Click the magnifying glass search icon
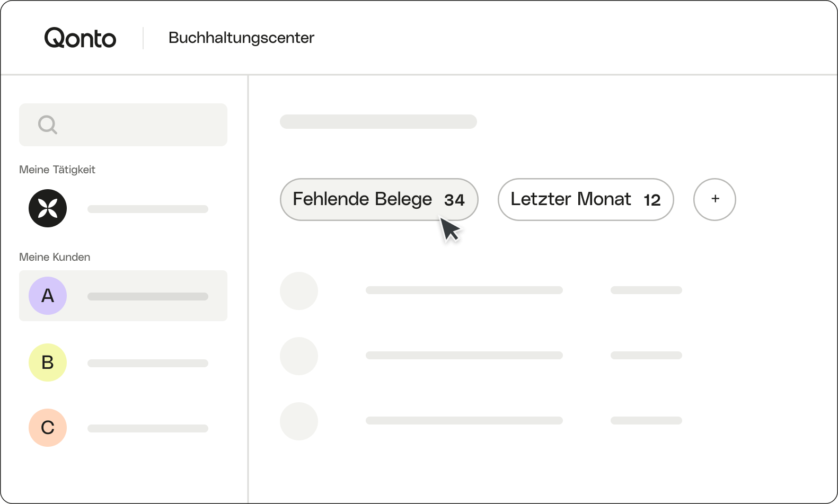This screenshot has height=504, width=838. 48,125
